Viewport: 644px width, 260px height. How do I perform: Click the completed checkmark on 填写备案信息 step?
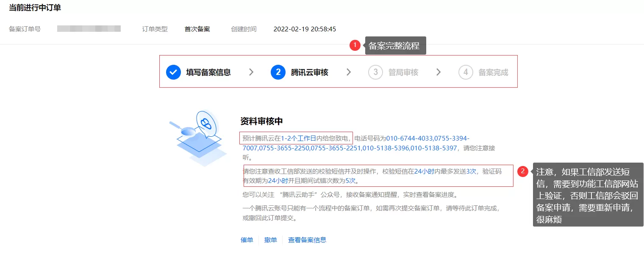(173, 72)
